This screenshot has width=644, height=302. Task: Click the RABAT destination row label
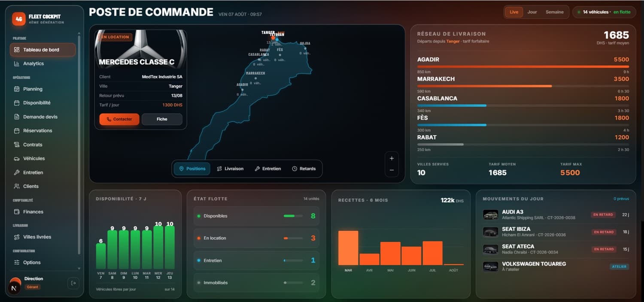click(427, 137)
